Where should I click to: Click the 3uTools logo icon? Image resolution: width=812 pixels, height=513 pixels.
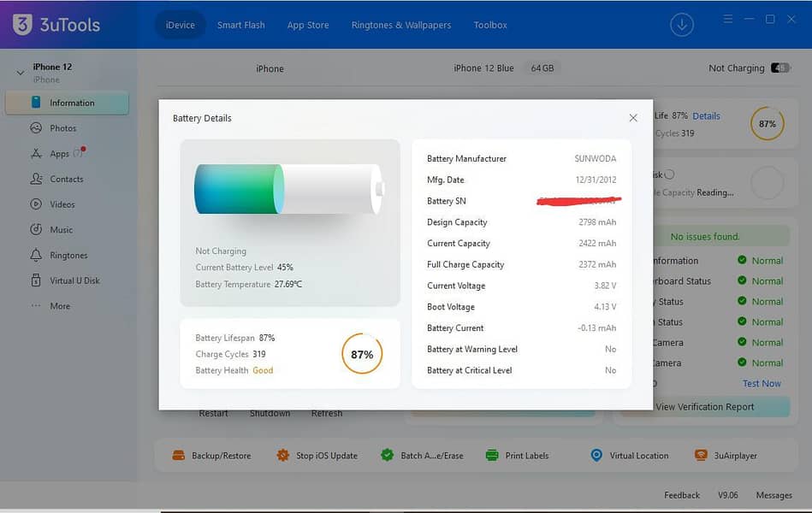tap(22, 24)
